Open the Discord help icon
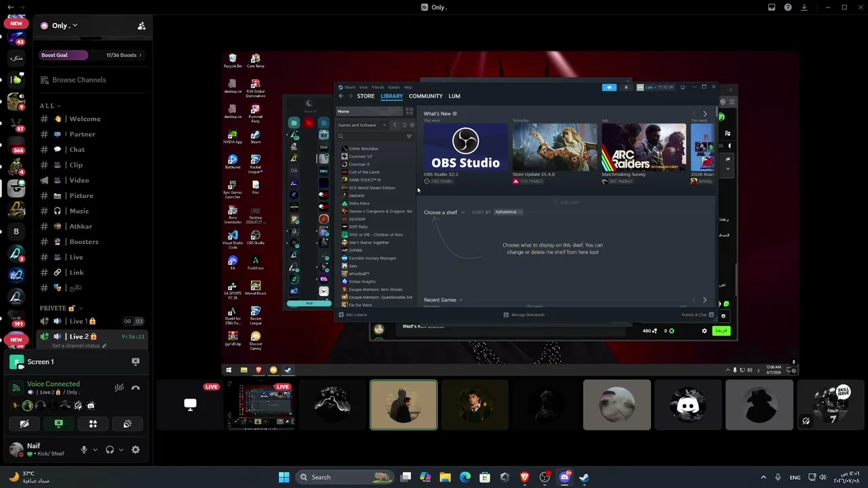The width and height of the screenshot is (868, 488). point(788,7)
